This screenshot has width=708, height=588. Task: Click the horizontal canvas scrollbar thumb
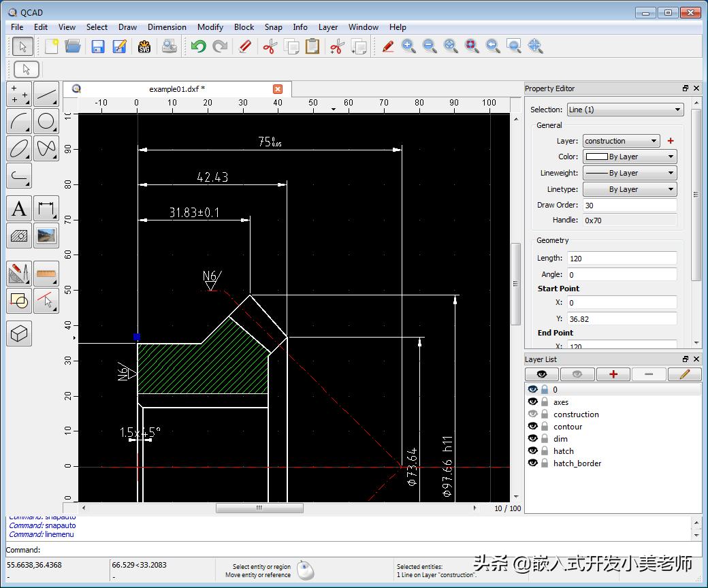click(259, 508)
